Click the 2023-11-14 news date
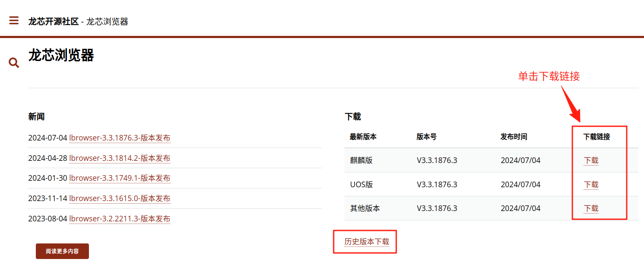This screenshot has height=275, width=644. point(47,198)
